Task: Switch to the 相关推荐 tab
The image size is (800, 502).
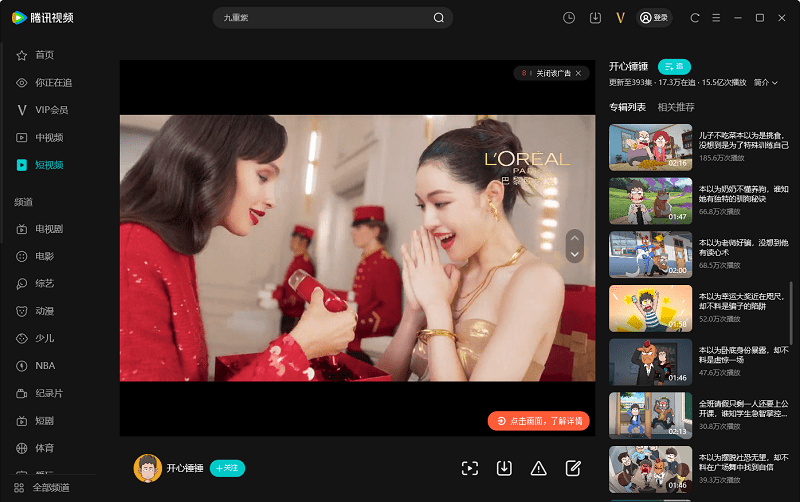Action: coord(676,107)
